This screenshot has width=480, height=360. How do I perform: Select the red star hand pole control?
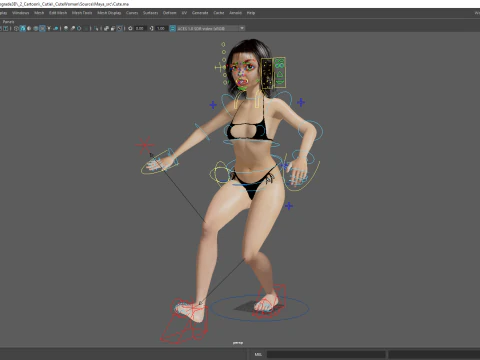(x=145, y=145)
